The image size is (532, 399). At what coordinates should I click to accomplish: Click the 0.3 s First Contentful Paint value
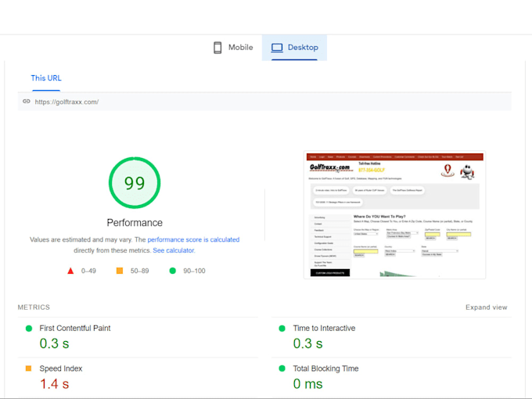[54, 343]
